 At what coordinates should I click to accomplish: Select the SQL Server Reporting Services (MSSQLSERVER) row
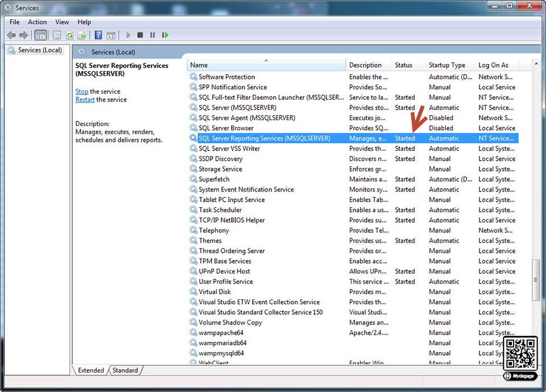(x=353, y=138)
